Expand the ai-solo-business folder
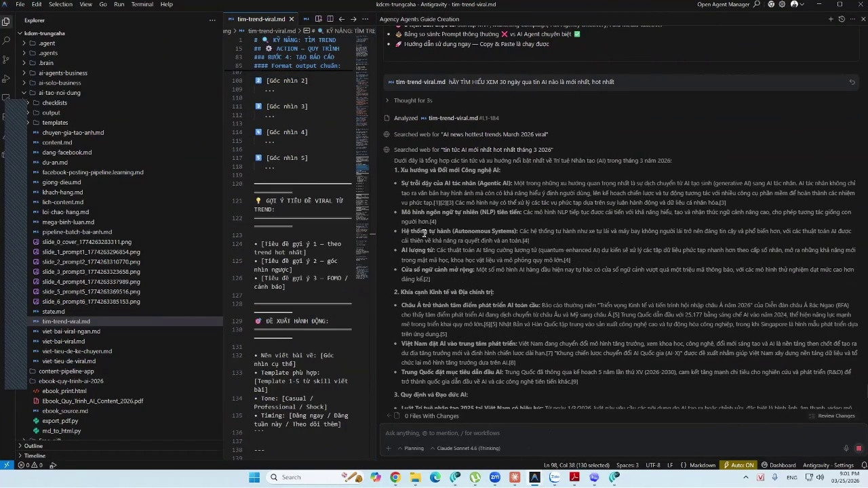 click(x=60, y=83)
